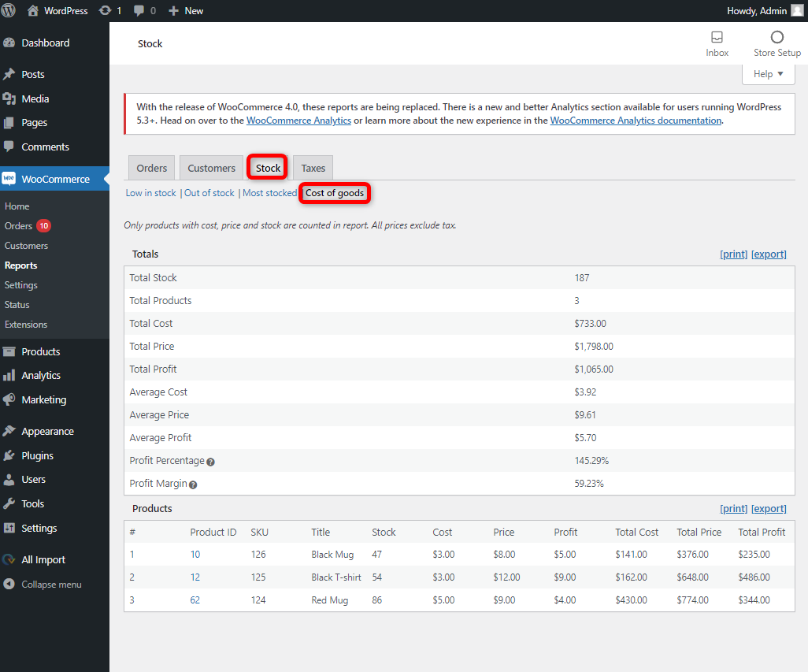Click the Tools wrench icon
The height and width of the screenshot is (672, 808).
coord(9,503)
